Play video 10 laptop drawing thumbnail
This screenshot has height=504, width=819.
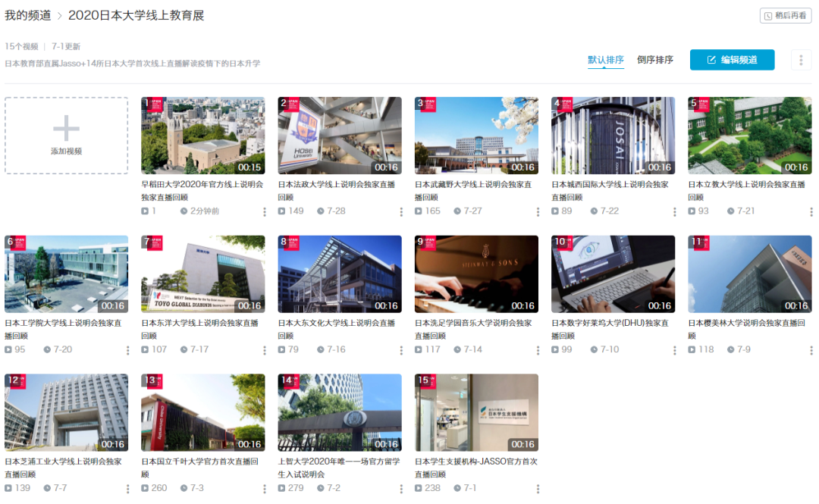point(613,274)
